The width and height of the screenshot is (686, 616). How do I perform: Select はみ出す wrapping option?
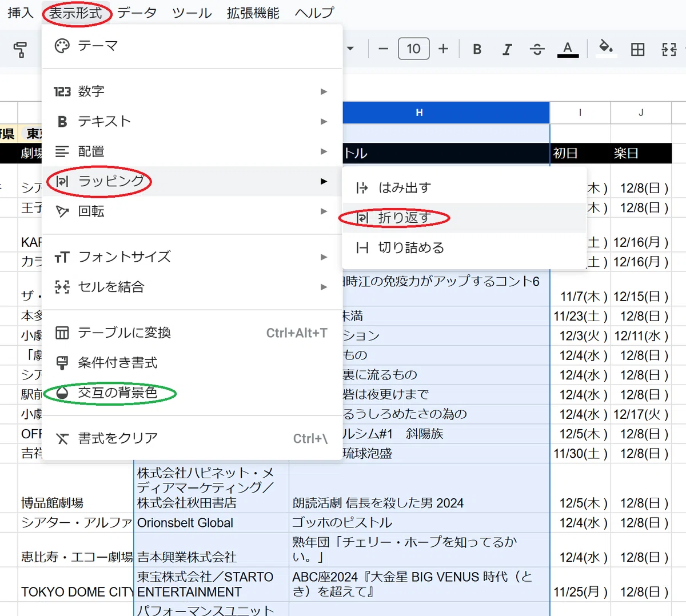(x=464, y=187)
